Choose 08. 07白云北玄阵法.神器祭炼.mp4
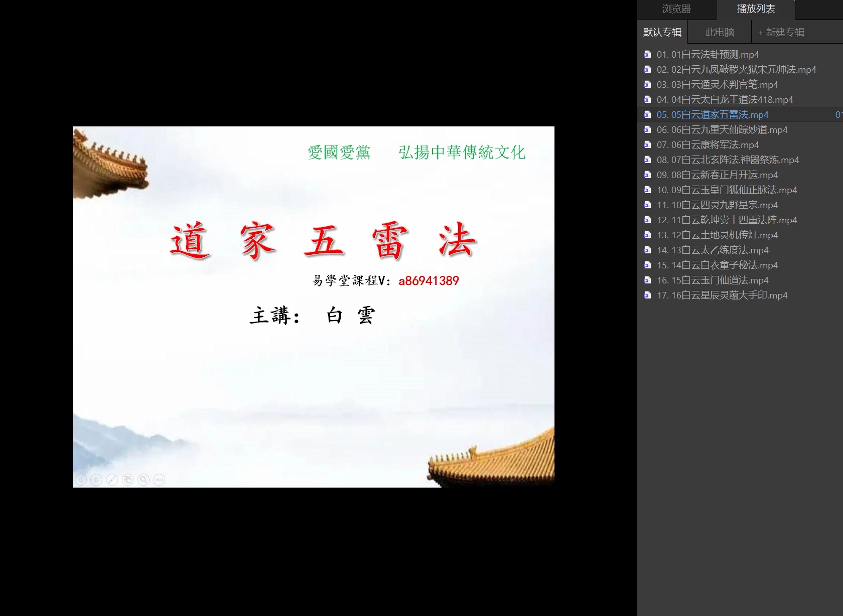 tap(728, 160)
